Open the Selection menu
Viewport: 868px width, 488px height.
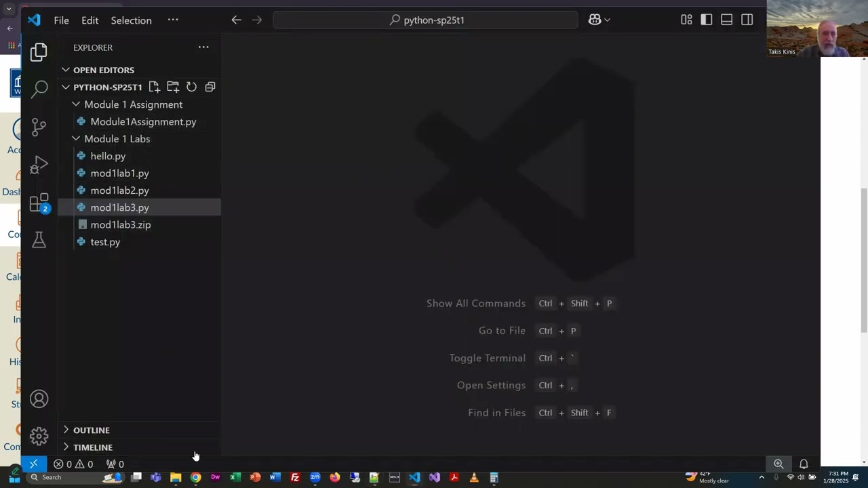(131, 20)
